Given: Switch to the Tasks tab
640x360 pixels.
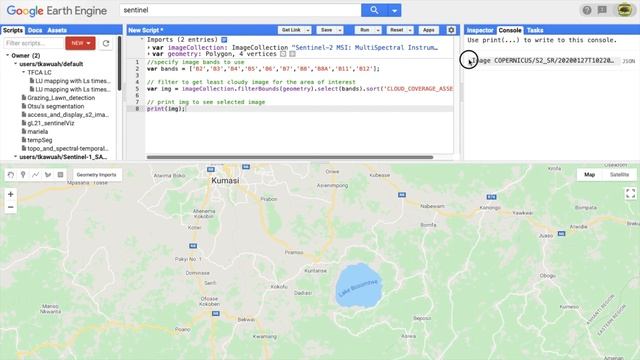Looking at the screenshot, I should click(535, 30).
